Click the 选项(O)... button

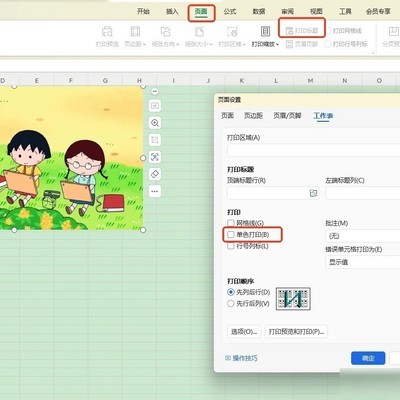point(244,332)
